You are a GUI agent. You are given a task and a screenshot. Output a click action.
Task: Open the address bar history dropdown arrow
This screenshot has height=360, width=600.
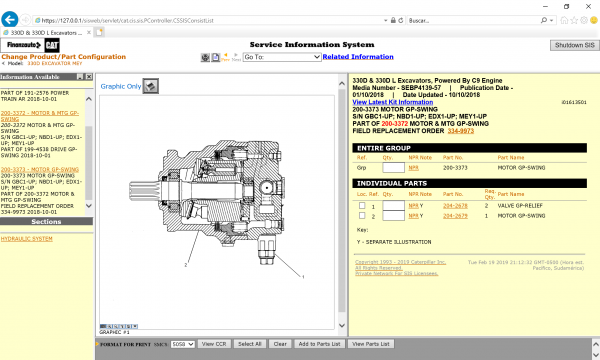point(385,20)
